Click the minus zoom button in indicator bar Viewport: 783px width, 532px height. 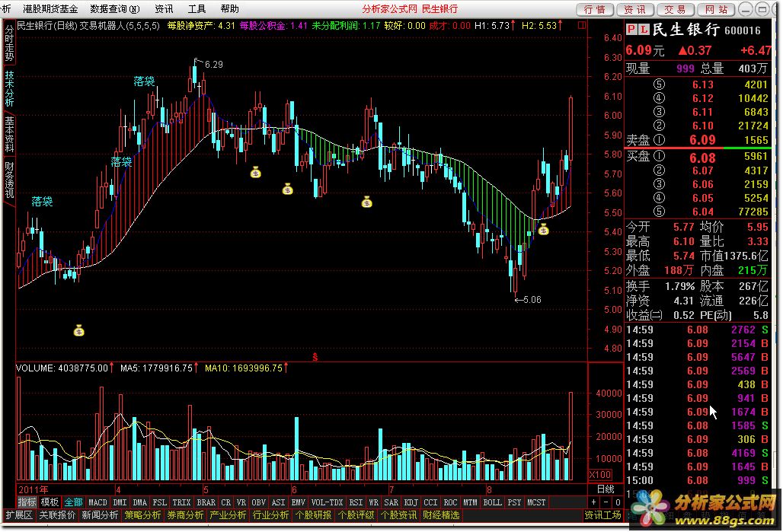click(x=606, y=502)
